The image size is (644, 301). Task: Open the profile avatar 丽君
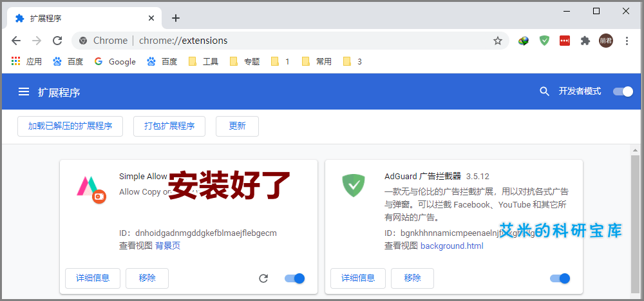point(606,41)
